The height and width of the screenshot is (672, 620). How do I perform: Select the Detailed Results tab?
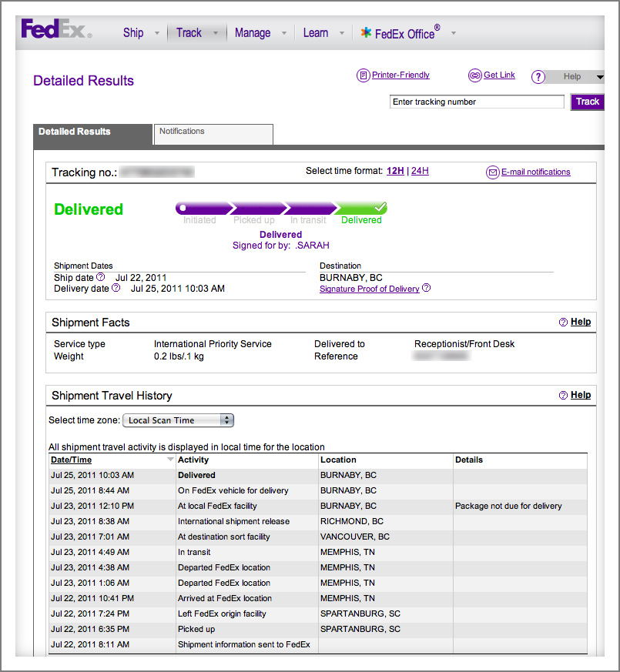[92, 135]
